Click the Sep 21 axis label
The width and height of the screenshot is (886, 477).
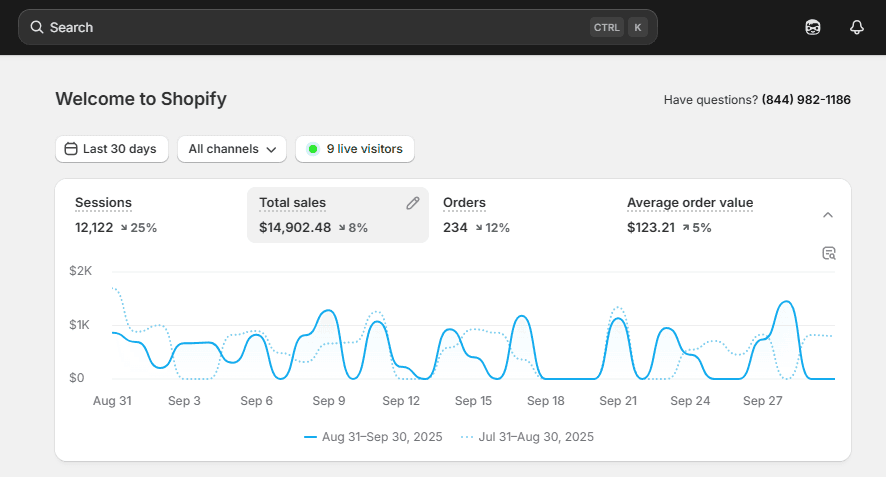[618, 401]
